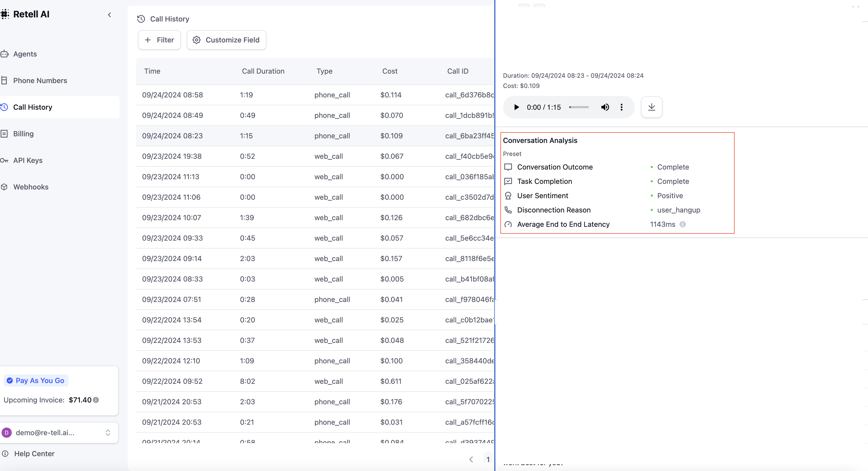Open call row 09/23/2024 07:51
The height and width of the screenshot is (471, 868).
point(315,299)
